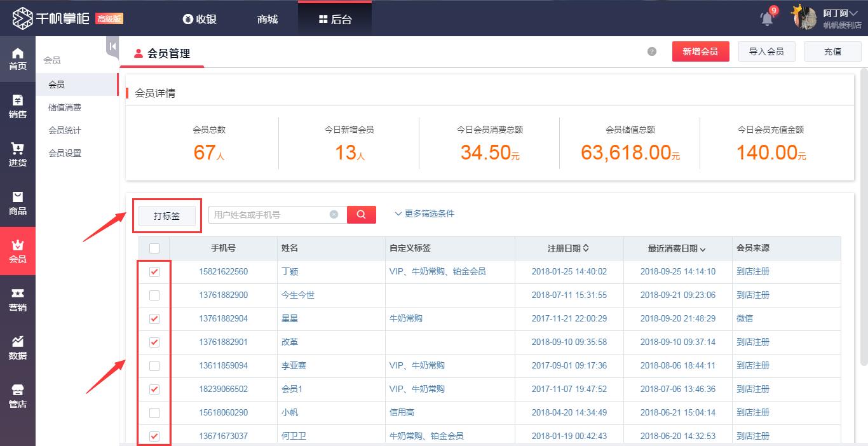Switch to the 收银 cashier tab

(200, 19)
